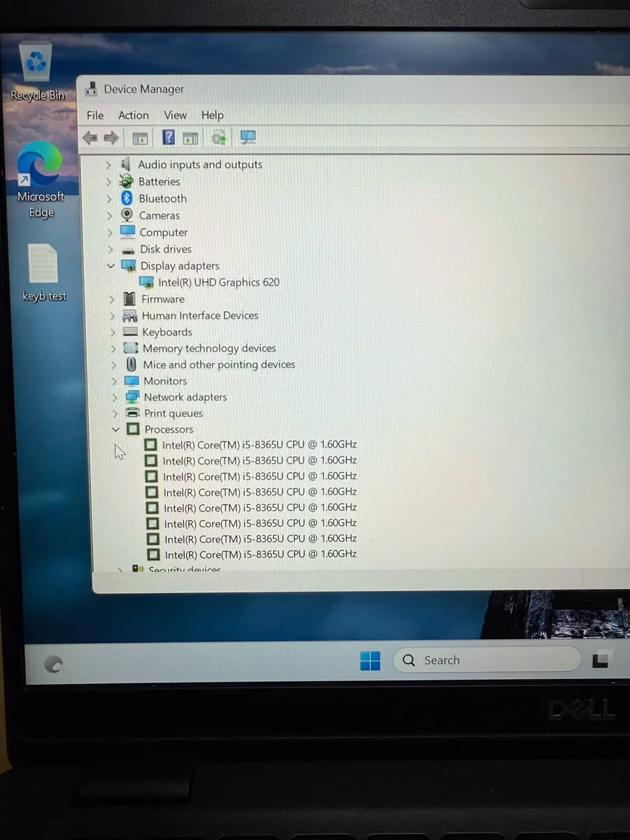
Task: Click the Batteries category icon
Action: click(127, 181)
